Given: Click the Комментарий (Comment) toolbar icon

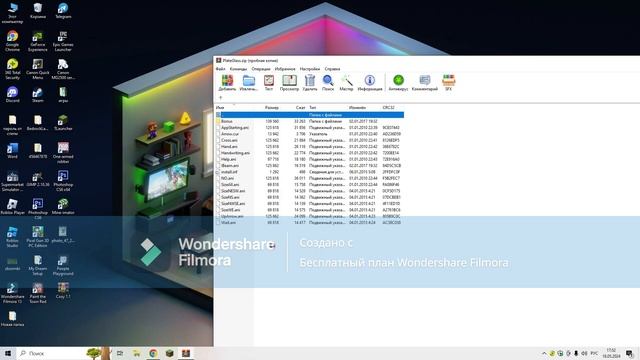Looking at the screenshot, I should tap(424, 82).
